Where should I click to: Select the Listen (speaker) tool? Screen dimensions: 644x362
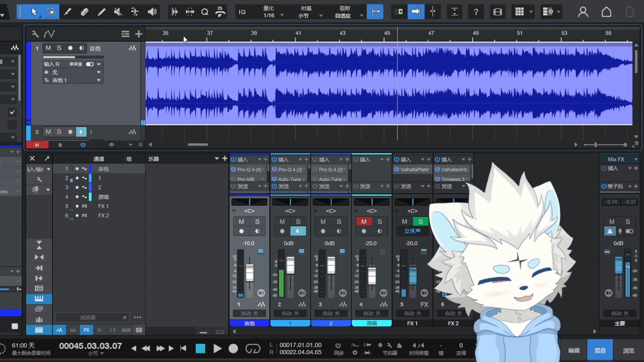152,12
